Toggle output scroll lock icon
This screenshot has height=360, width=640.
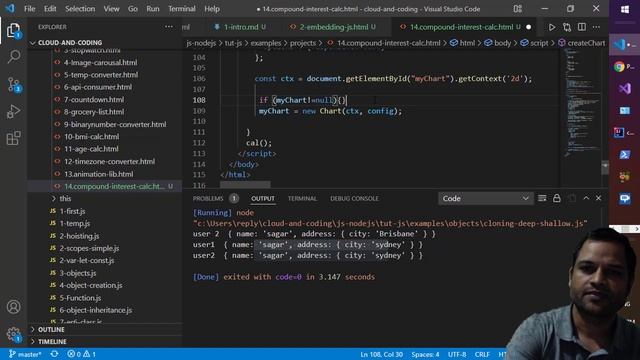pos(557,198)
